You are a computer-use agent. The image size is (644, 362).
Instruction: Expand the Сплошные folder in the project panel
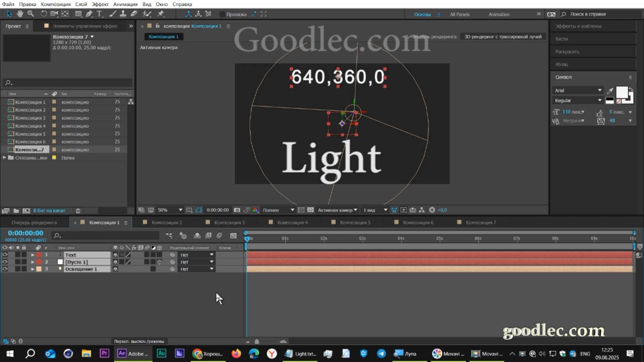[4, 158]
